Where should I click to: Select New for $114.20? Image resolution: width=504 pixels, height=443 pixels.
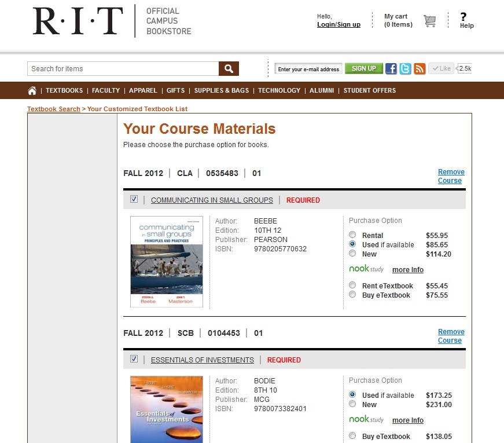coord(352,254)
